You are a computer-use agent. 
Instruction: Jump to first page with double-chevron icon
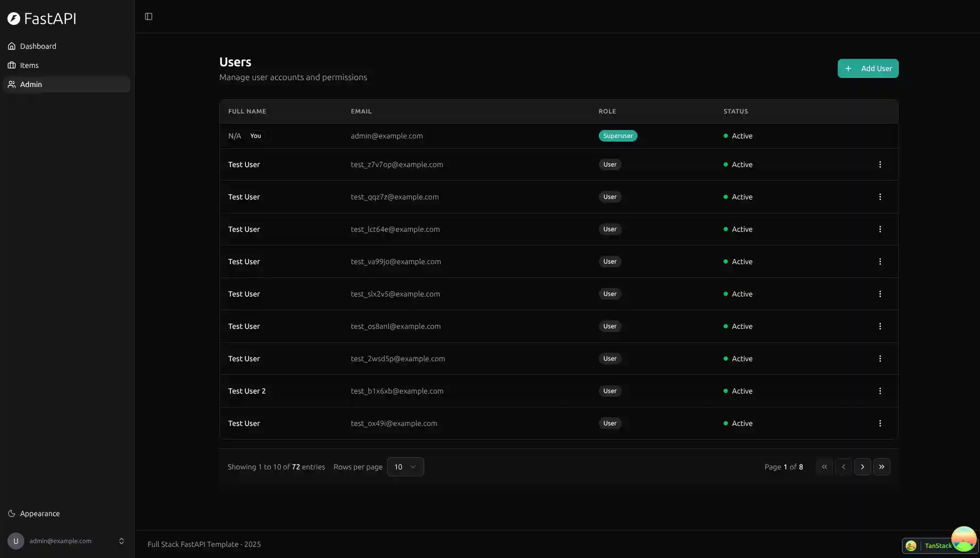point(824,467)
